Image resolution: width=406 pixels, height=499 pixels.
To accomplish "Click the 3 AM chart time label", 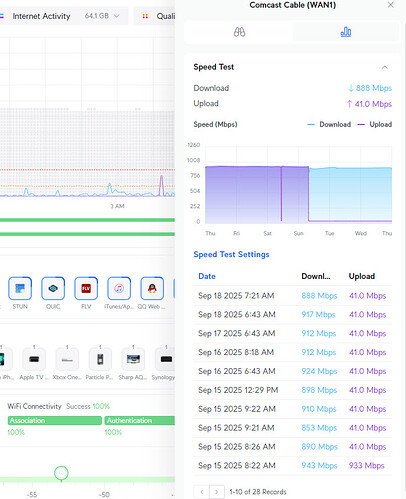I will coord(117,206).
